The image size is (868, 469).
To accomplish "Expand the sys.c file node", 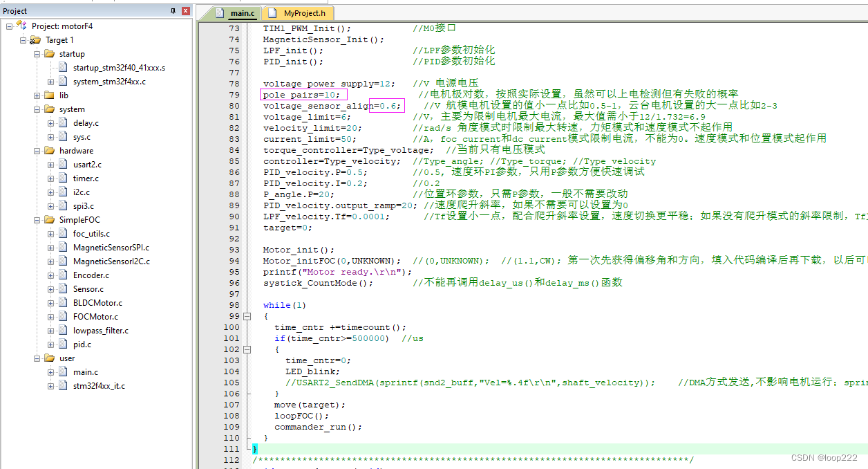I will point(50,137).
